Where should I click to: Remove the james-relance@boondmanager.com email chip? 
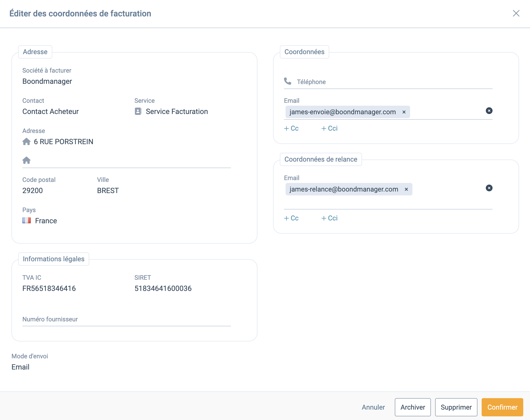click(406, 189)
